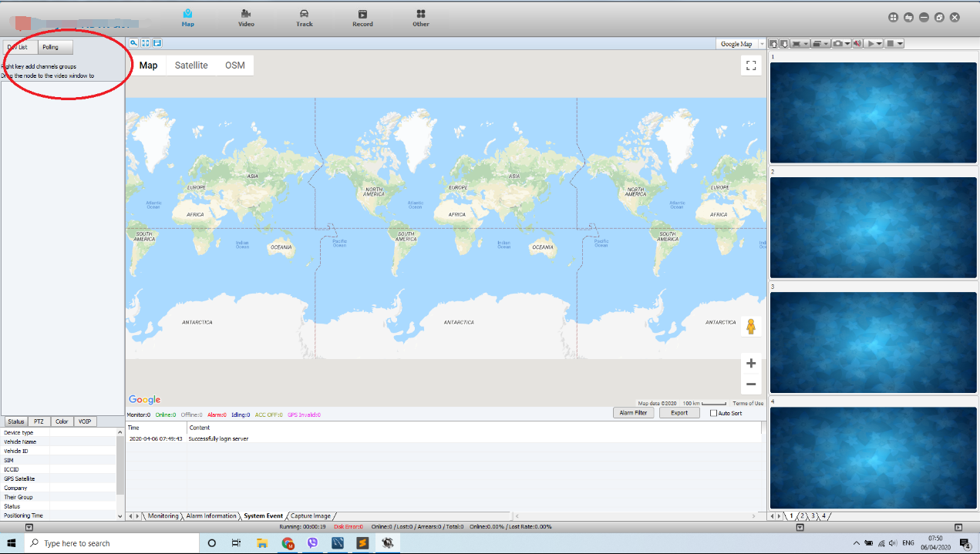Switch map to OSM view
This screenshot has height=554, width=980.
(x=235, y=65)
